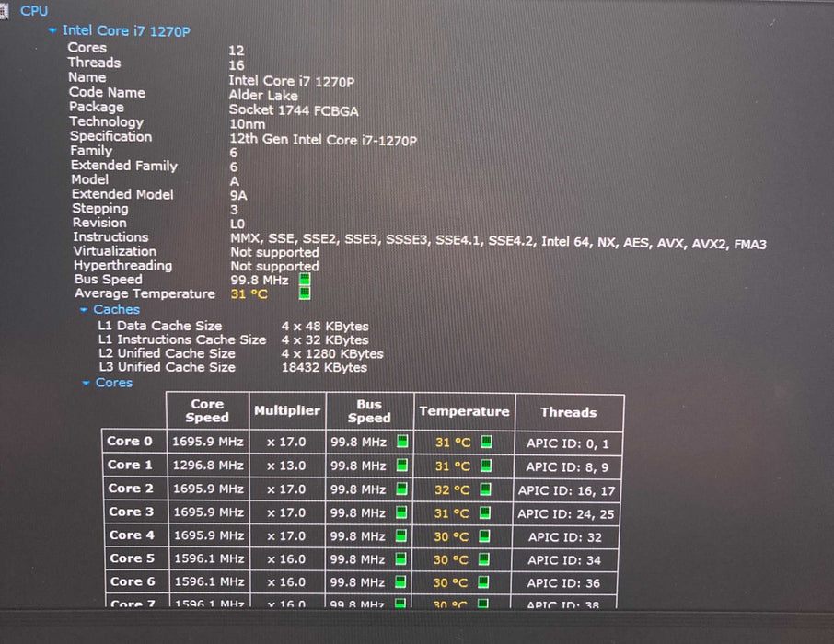The height and width of the screenshot is (644, 834).
Task: Click the Specification value 12th Gen Intel Core i7-1270P
Action: (x=323, y=140)
